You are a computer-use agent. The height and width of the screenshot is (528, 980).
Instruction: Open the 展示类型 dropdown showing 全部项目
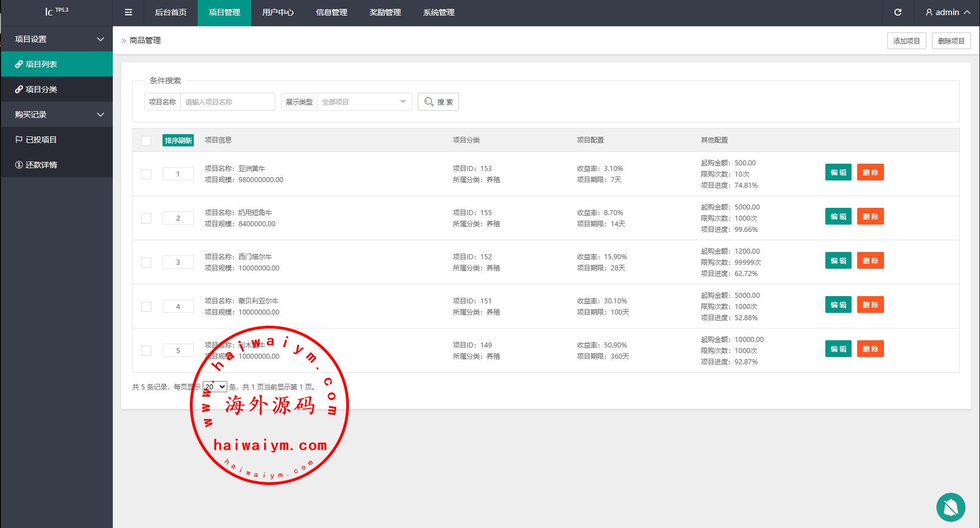[364, 102]
